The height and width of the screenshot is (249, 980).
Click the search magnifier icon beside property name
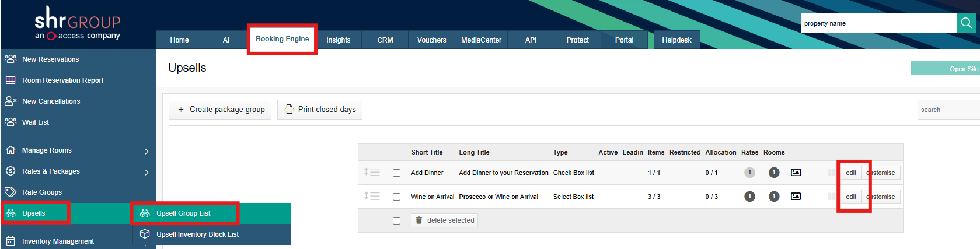[967, 23]
